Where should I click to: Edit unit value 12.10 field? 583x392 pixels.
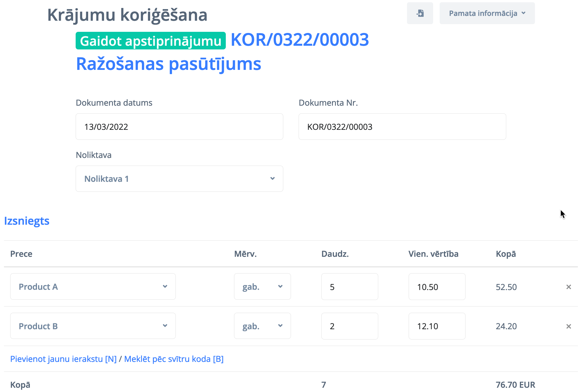[437, 326]
